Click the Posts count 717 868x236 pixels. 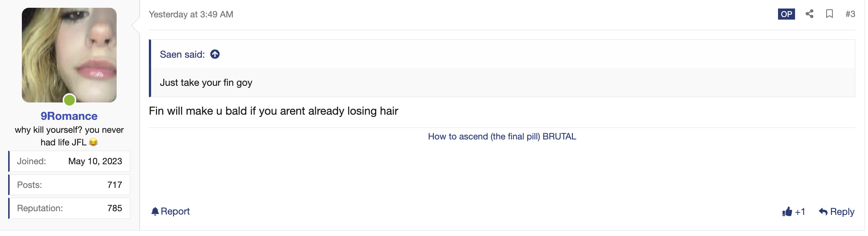[114, 185]
